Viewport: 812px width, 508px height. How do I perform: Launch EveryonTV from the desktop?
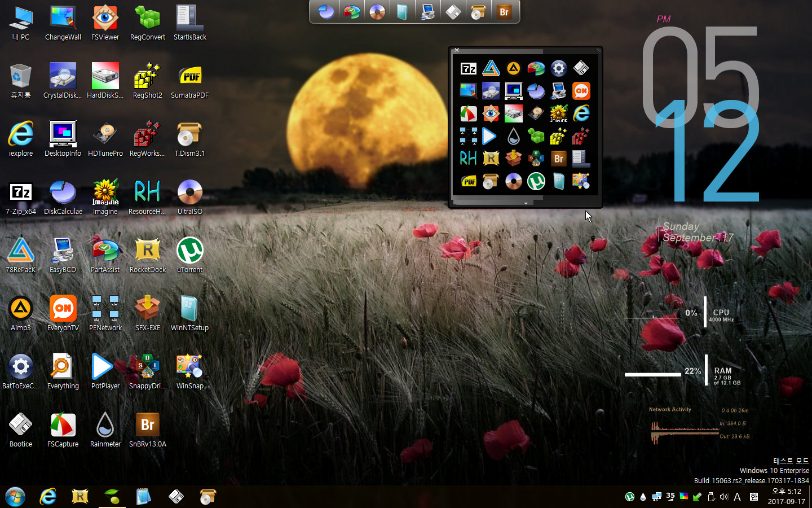pos(63,314)
